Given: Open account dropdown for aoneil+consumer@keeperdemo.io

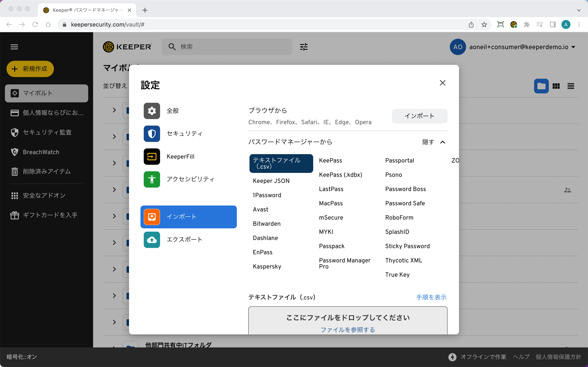Looking at the screenshot, I should [574, 47].
